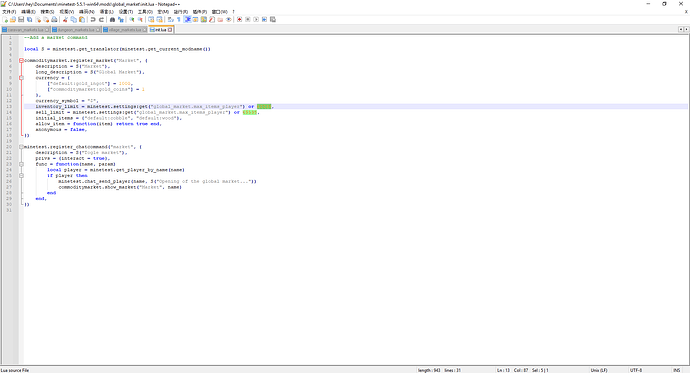Open folder as workspace toolbar icon

(220, 19)
